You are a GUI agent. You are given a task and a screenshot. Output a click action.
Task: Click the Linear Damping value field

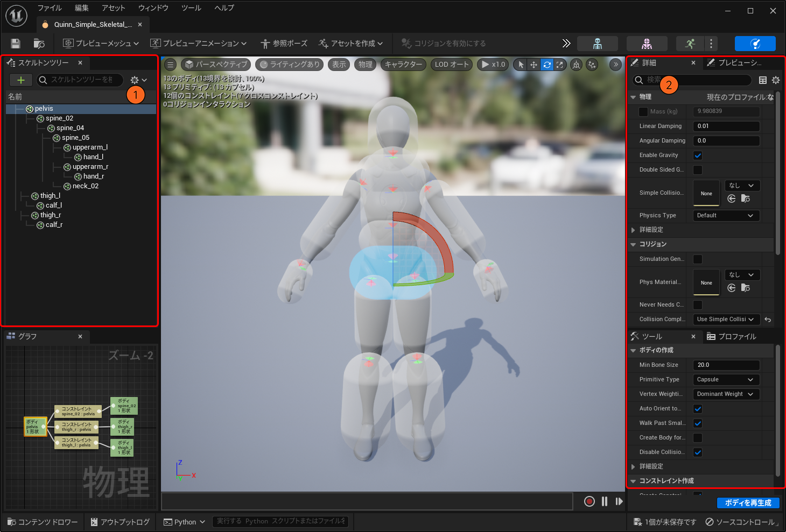coord(726,126)
